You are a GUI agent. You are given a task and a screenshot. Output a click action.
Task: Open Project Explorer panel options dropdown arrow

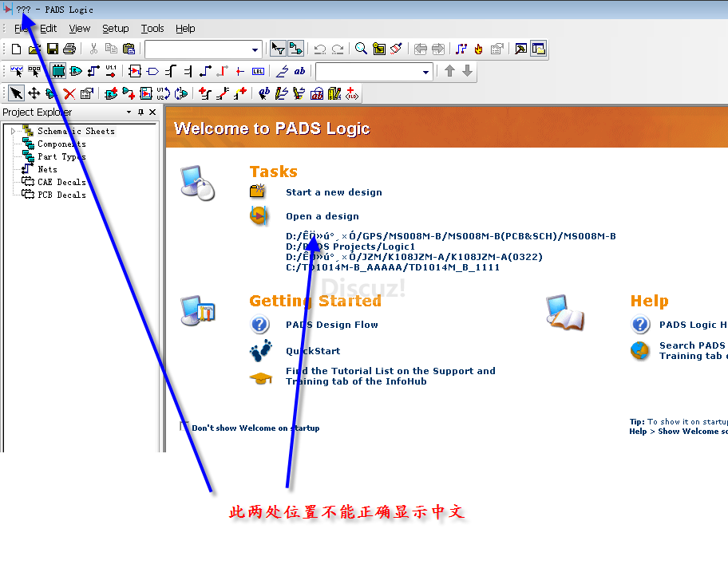(129, 112)
